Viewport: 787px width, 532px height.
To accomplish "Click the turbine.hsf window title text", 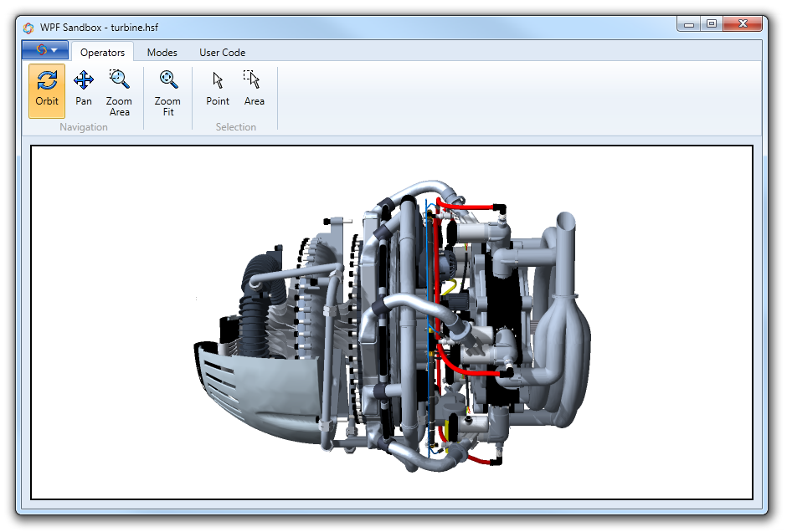I will [x=100, y=27].
